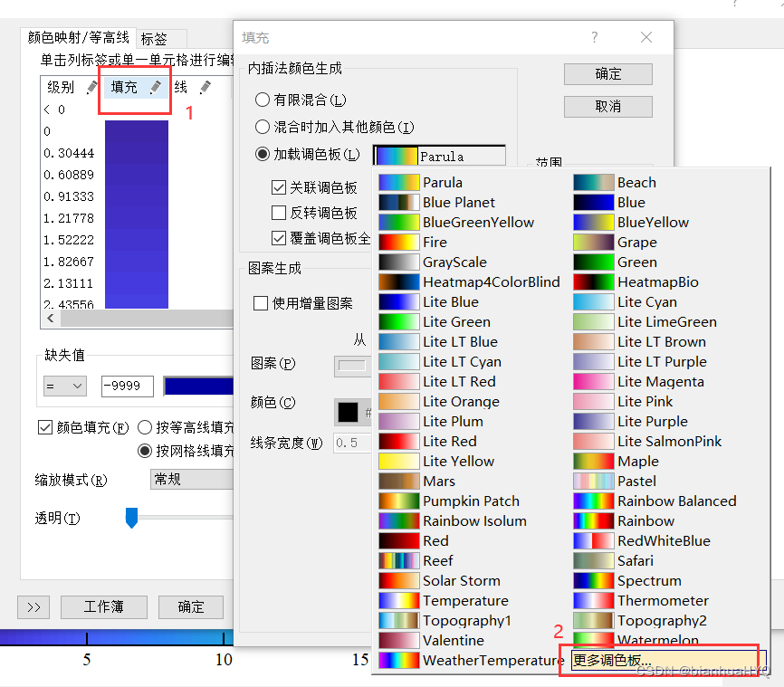Click the pencil icon beside 填充 header

point(155,87)
